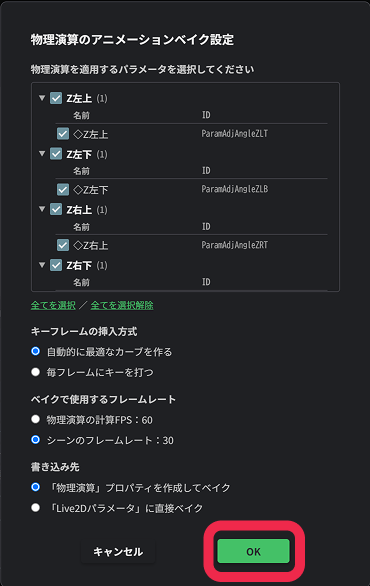Collapse the Z右上 group triangle
Screen dimensions: 370x586
(42, 209)
